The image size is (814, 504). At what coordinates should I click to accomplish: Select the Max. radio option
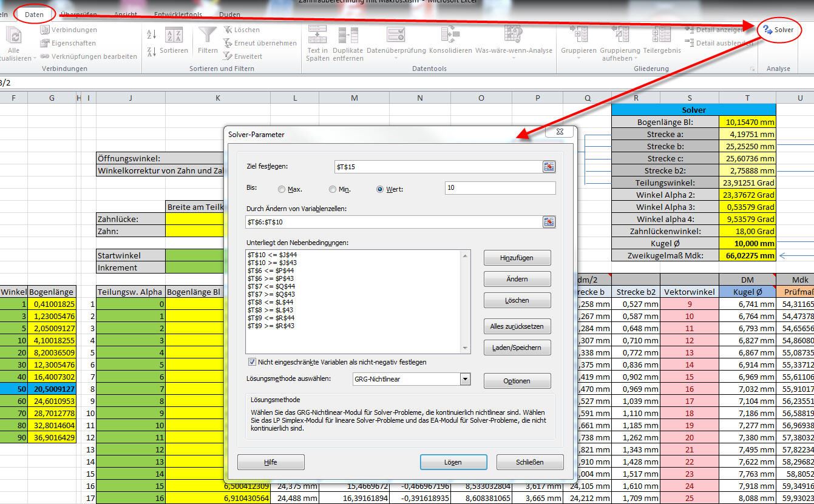pos(282,190)
